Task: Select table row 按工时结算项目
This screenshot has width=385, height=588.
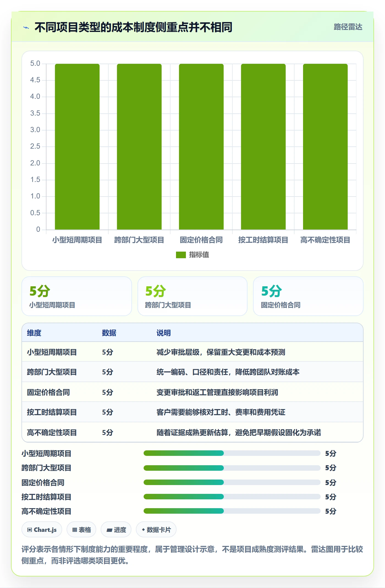Action: click(x=193, y=412)
